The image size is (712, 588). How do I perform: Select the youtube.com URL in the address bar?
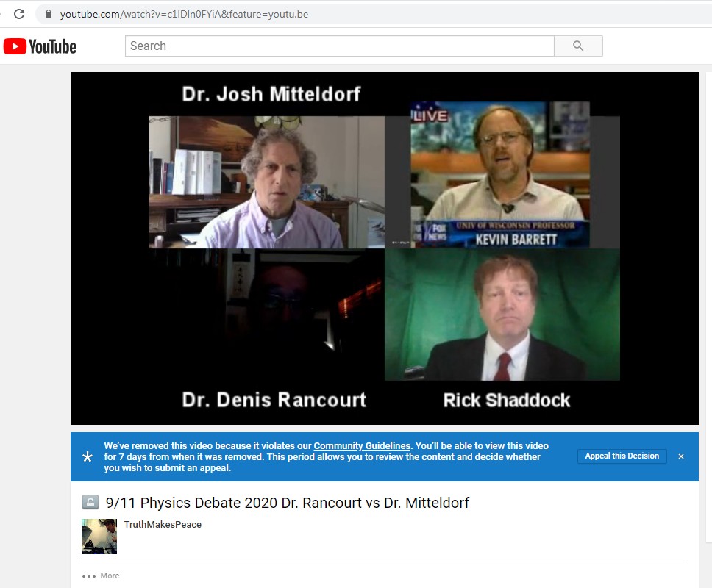click(184, 14)
